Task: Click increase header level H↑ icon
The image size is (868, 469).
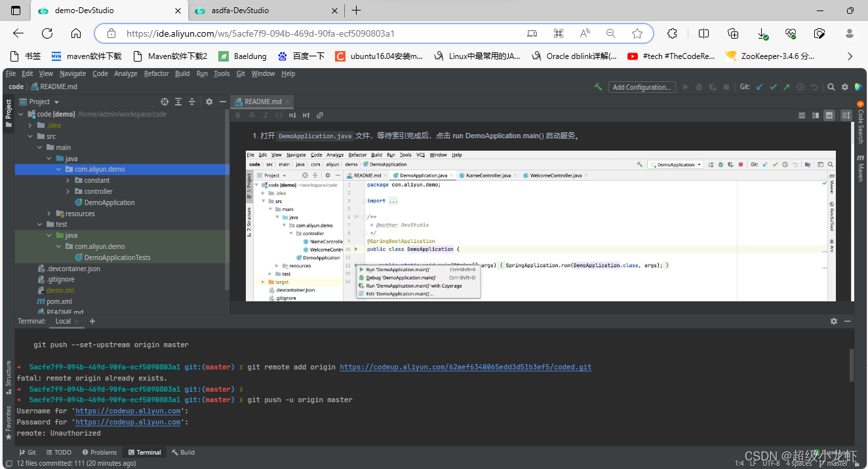Action: coord(306,115)
